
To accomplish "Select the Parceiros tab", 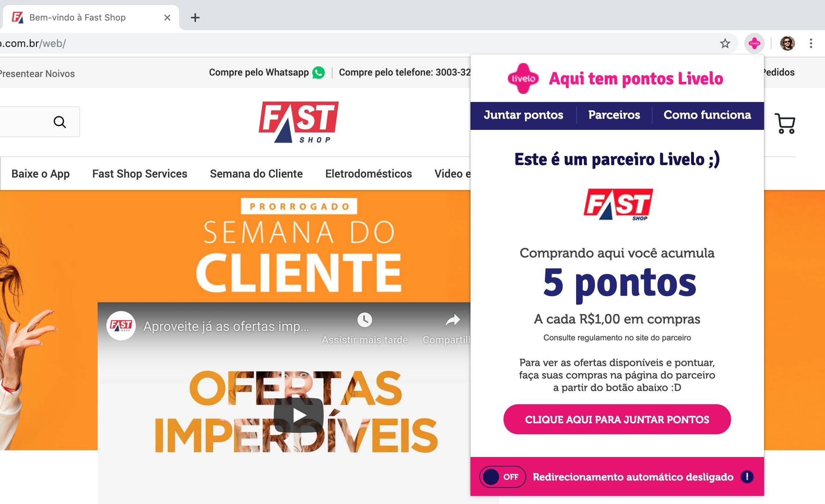I will [614, 115].
